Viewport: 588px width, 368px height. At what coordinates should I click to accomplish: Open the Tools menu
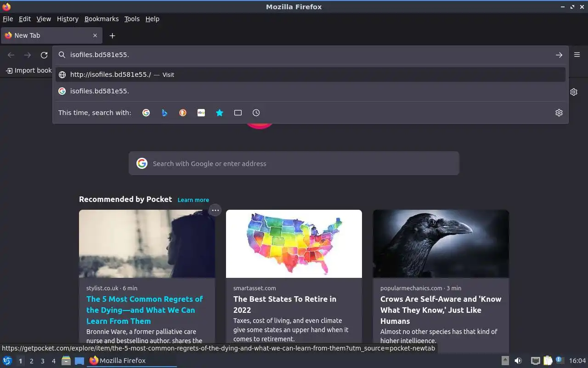132,19
